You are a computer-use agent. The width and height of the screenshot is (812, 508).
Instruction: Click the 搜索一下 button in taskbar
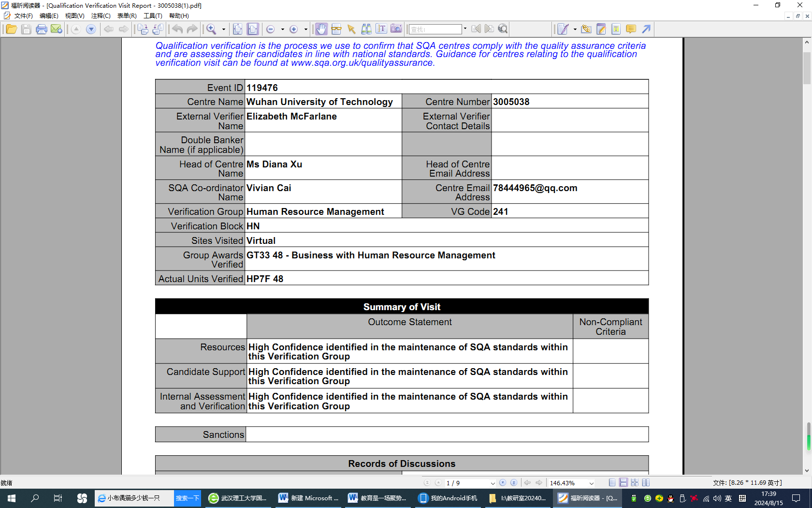(188, 498)
